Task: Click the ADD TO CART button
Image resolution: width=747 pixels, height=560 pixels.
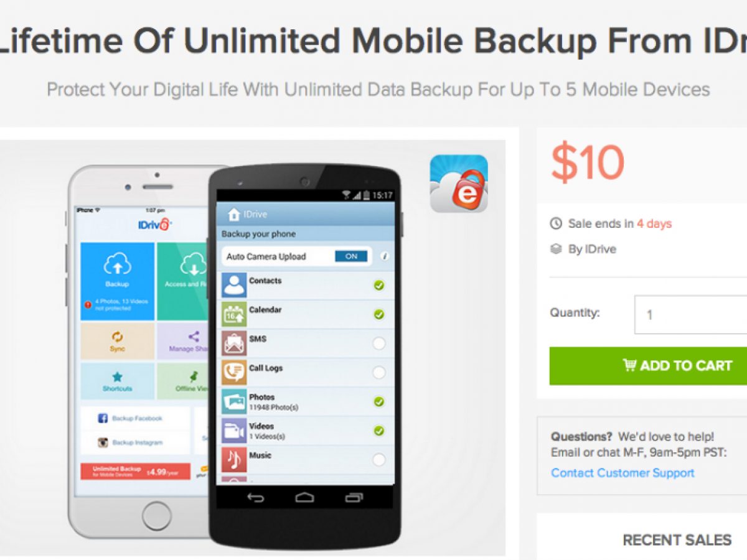Action: 648,366
